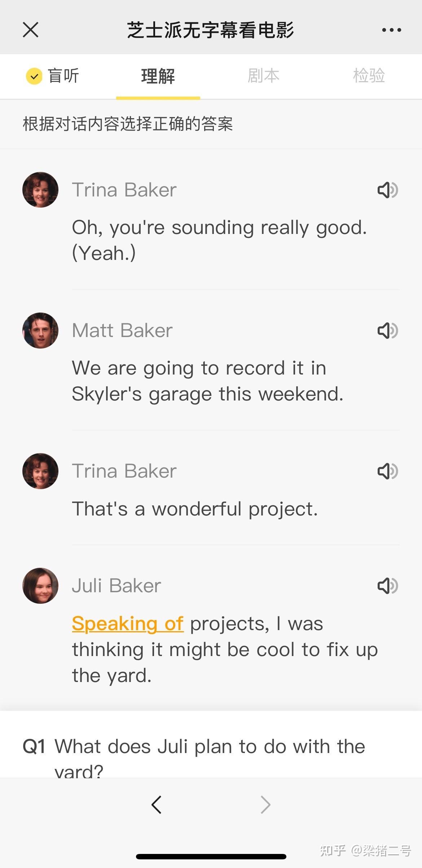Tap Trina Baker's avatar in the third message

tap(40, 471)
